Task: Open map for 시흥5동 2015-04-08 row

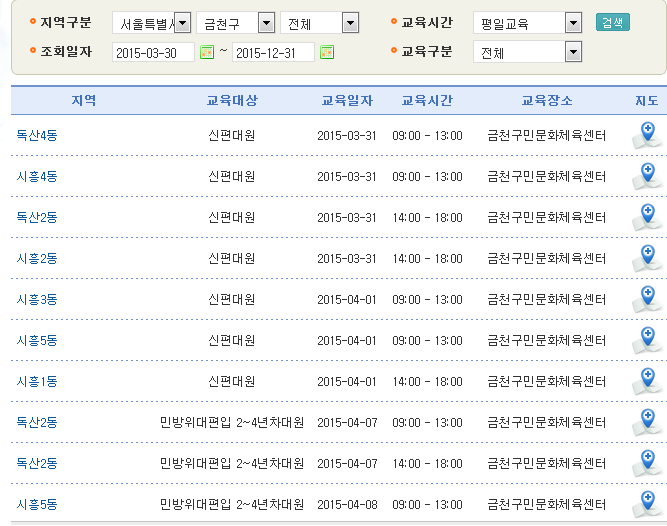Action: [x=647, y=504]
